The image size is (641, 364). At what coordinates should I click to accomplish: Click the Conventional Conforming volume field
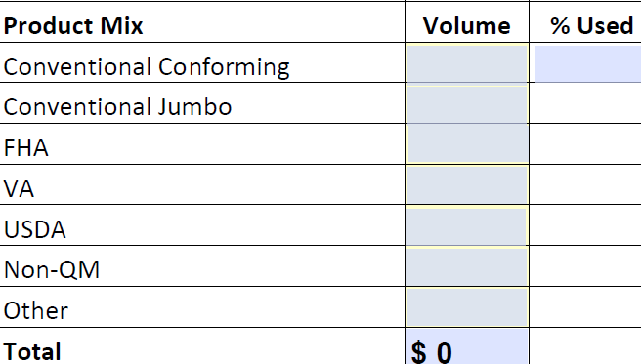click(x=467, y=63)
